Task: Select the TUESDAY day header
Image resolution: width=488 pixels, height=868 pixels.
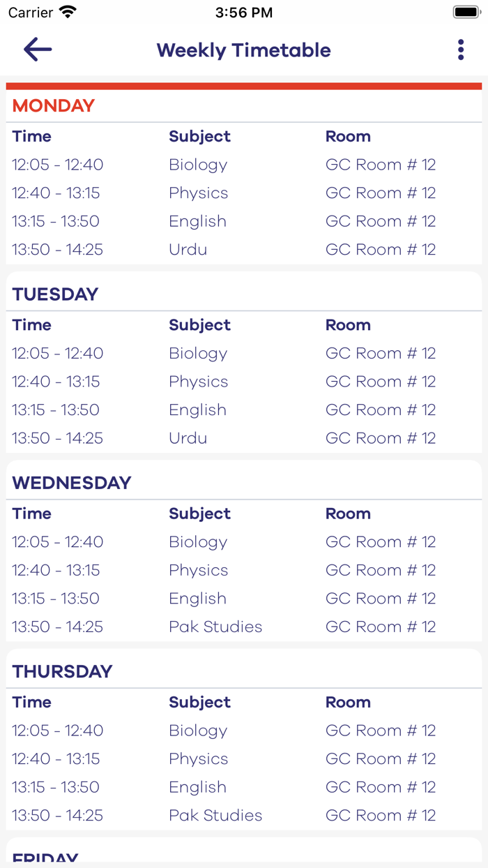Action: point(55,294)
